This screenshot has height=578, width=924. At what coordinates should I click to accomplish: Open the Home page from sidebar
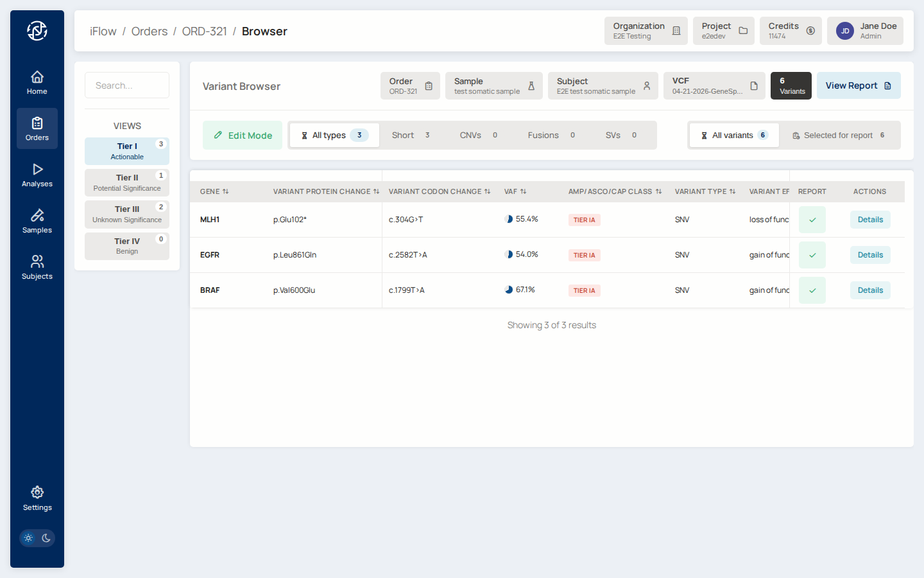[x=37, y=82]
